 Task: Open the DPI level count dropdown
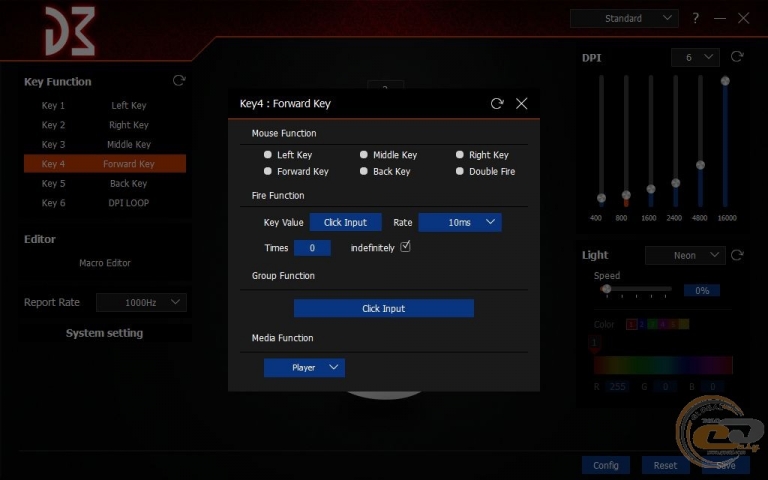695,57
